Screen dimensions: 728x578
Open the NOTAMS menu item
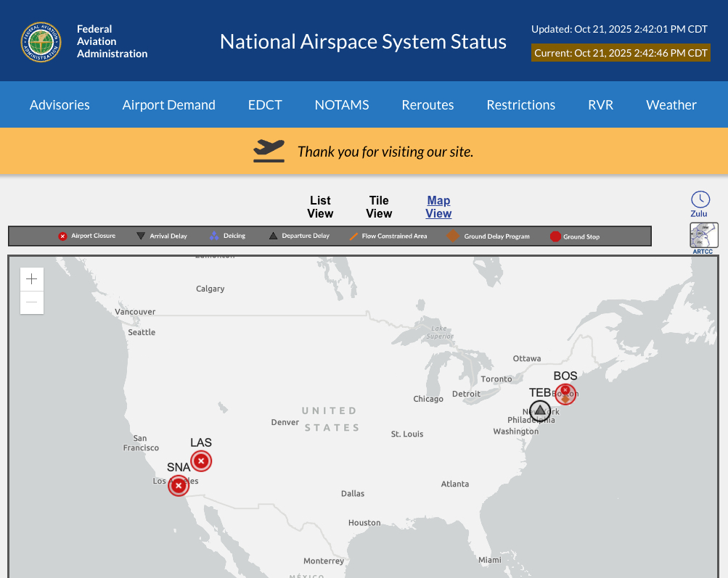point(342,104)
